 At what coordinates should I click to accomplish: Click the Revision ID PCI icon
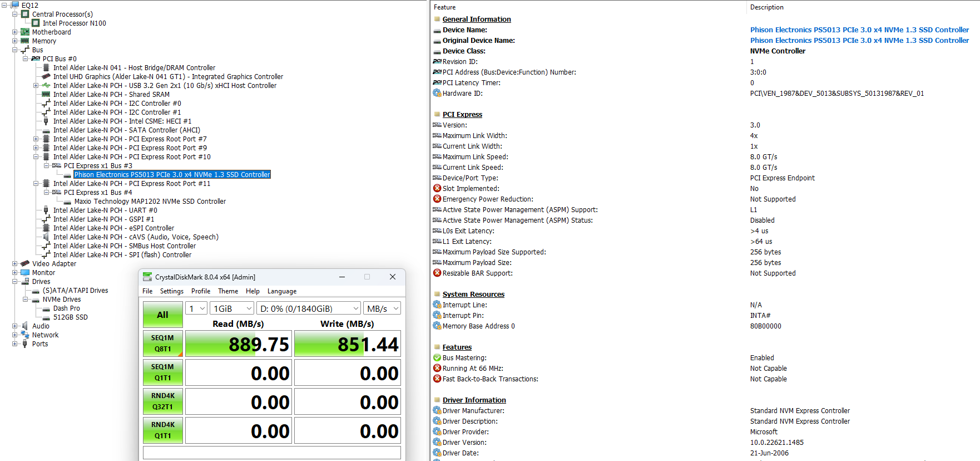click(437, 61)
